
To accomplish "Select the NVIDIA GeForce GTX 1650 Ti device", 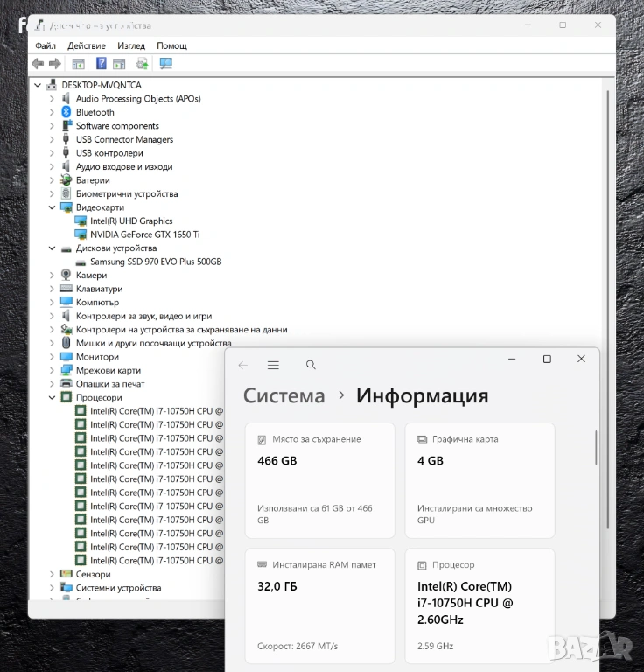I will point(144,234).
